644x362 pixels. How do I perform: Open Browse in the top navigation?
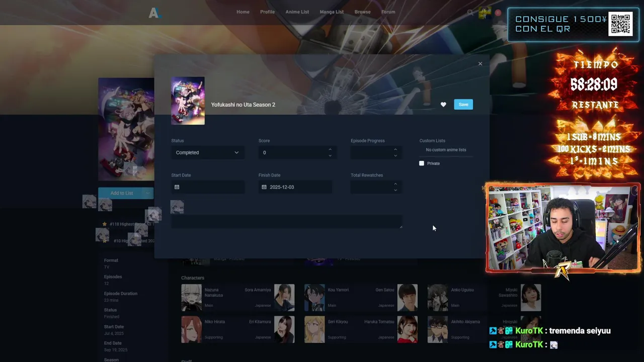[362, 12]
